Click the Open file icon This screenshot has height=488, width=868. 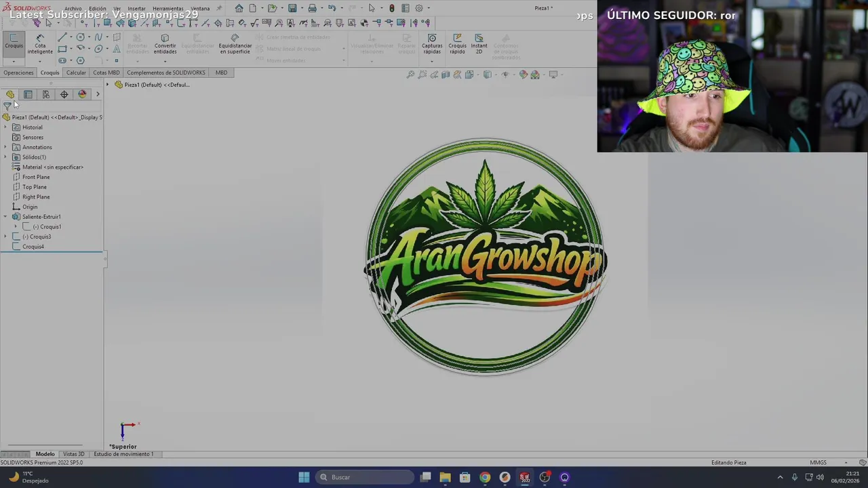[x=273, y=8]
